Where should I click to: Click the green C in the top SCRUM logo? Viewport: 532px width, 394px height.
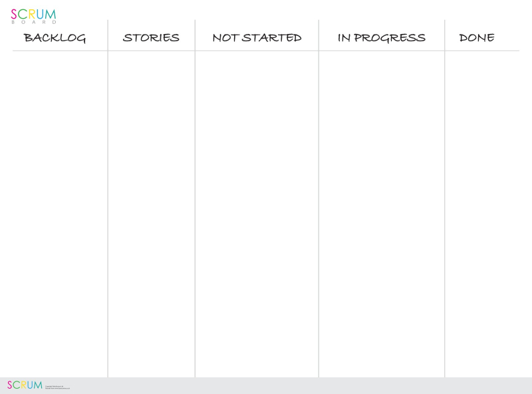[21, 14]
